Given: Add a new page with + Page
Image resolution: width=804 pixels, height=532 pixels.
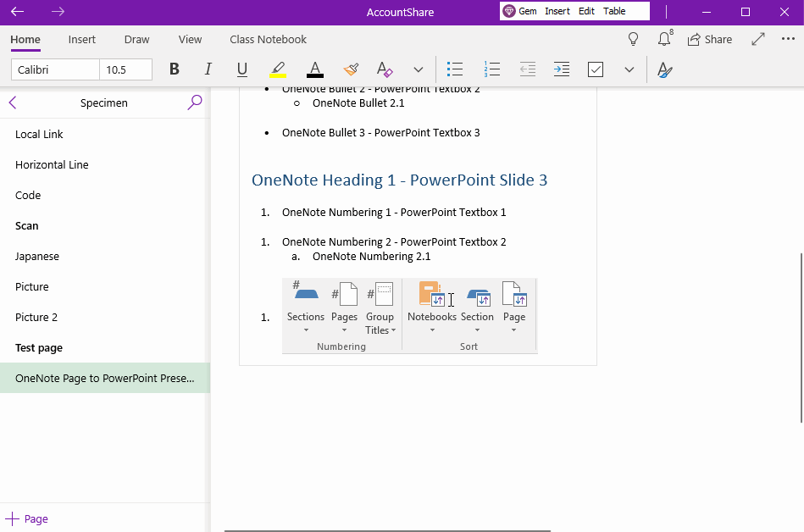Looking at the screenshot, I should coord(28,518).
